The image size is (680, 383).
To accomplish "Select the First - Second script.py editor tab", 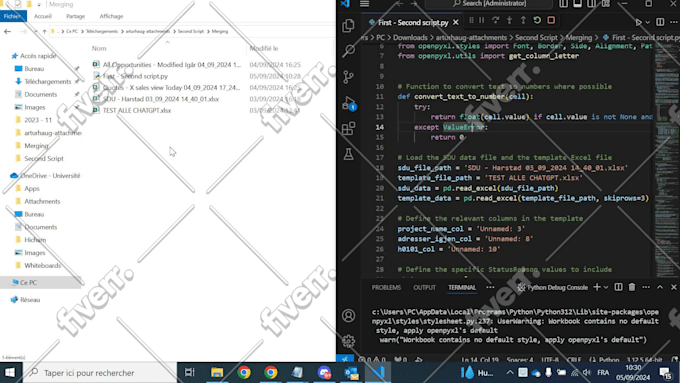I will [412, 23].
